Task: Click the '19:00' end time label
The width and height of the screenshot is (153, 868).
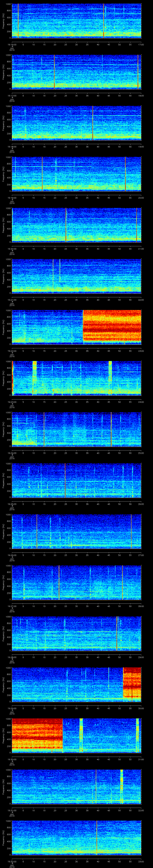Action: [x=141, y=147]
